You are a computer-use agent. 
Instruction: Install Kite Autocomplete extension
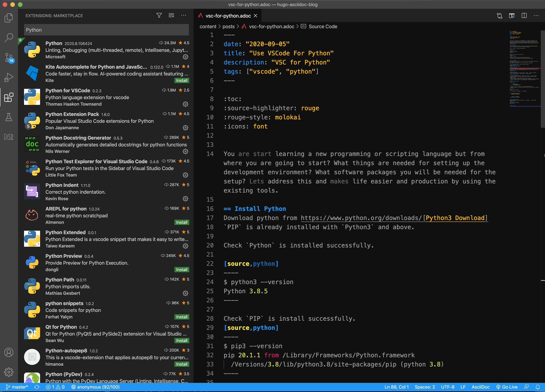[x=181, y=81]
